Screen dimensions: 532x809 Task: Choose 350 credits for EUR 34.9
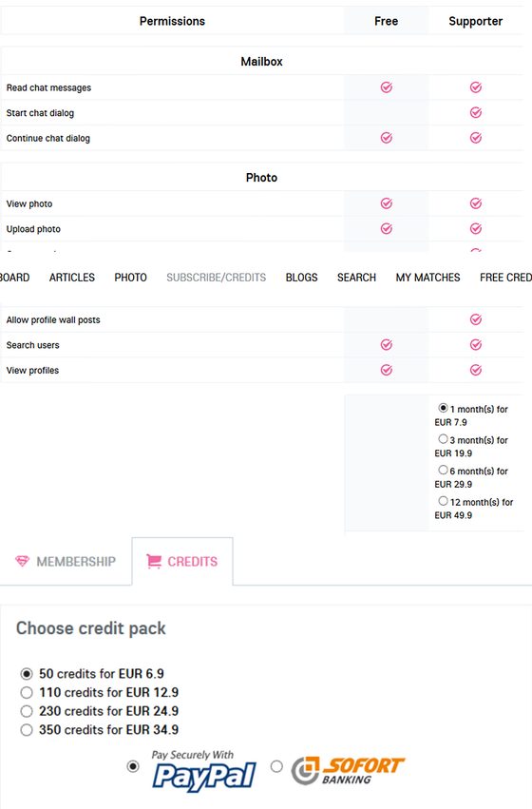coord(27,730)
